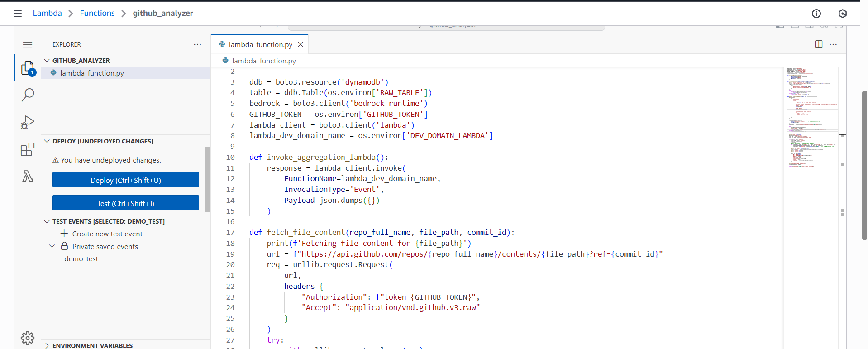Add a new test event with plus icon
This screenshot has height=349, width=868.
pos(64,234)
